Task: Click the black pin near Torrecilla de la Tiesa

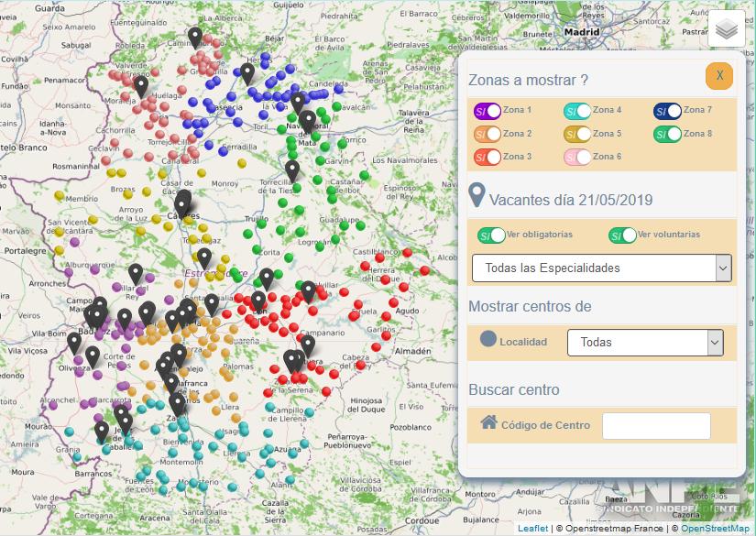Action: pos(292,170)
